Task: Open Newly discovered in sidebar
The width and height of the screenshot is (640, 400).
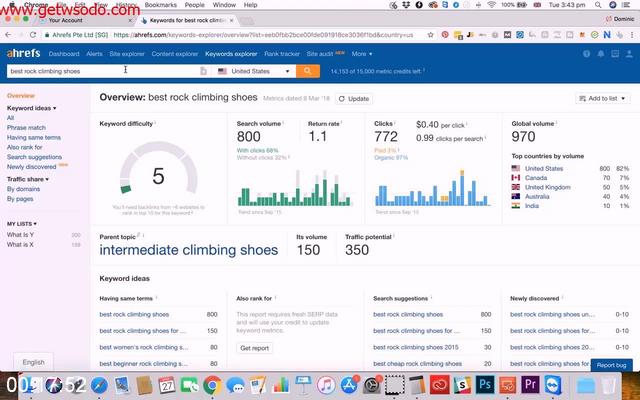Action: (31, 167)
